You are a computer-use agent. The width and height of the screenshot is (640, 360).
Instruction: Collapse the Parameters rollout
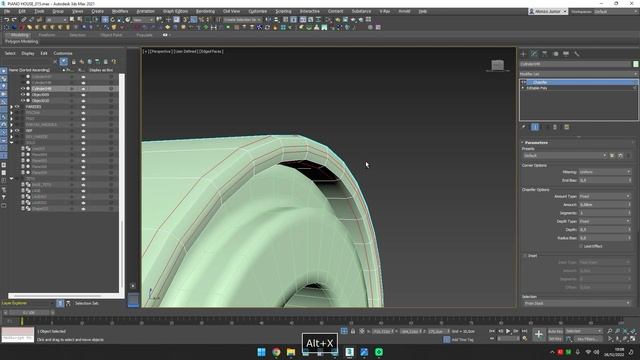[x=536, y=142]
